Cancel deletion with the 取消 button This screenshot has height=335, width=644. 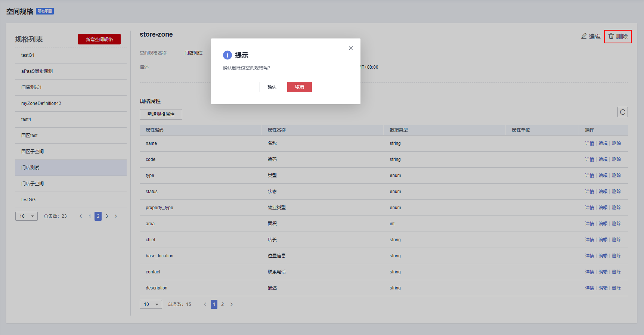coord(299,87)
